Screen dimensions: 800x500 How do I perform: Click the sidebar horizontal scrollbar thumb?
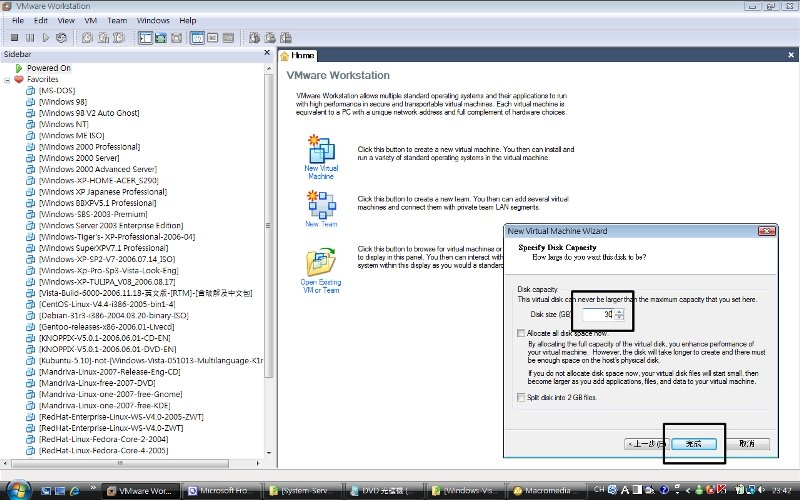pos(120,463)
